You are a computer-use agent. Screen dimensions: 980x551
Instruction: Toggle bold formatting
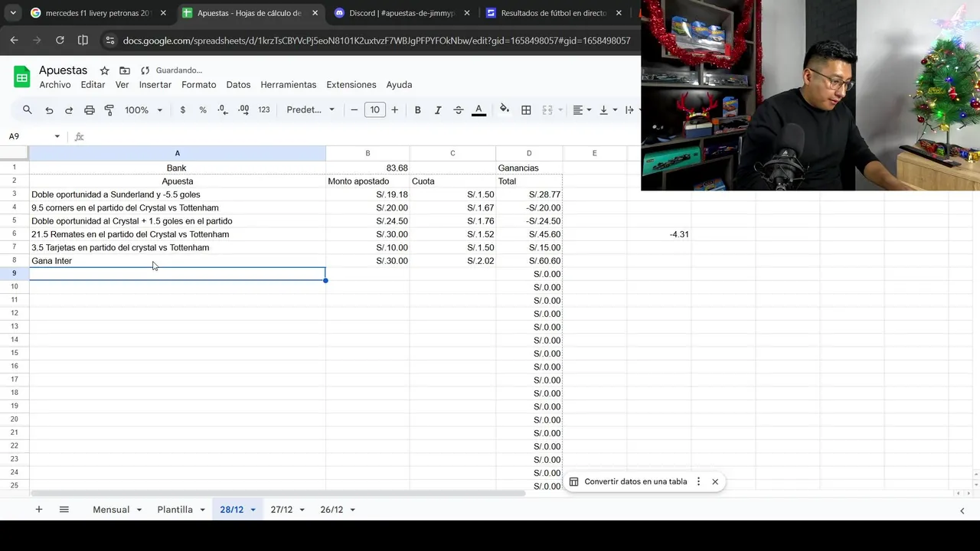pos(417,110)
